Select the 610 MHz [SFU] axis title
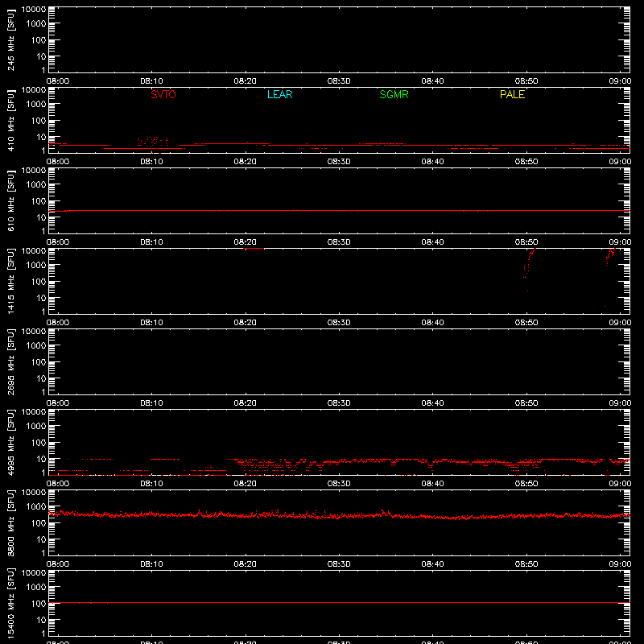Image resolution: width=644 pixels, height=644 pixels. point(10,200)
